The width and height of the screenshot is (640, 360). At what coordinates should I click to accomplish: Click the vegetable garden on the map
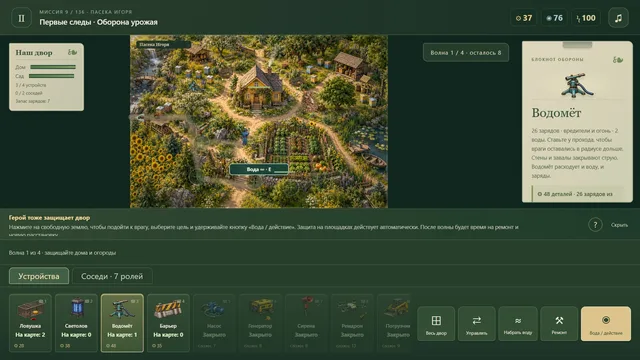point(297,149)
